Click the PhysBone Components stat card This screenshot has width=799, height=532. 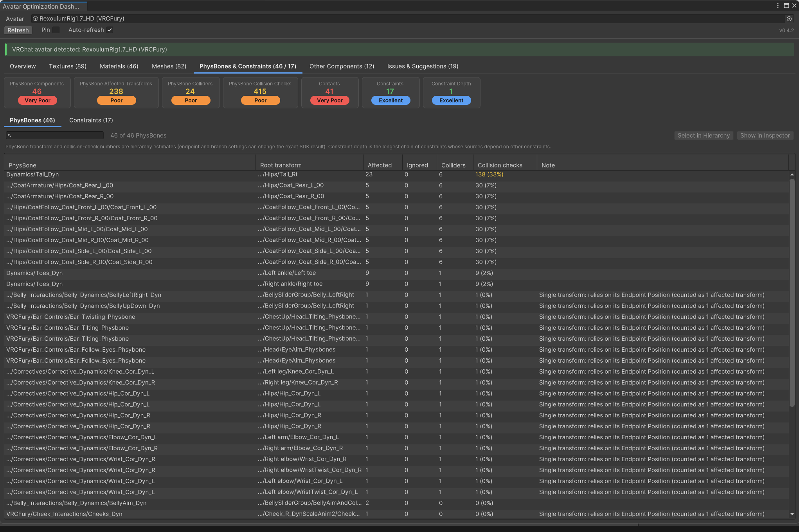tap(37, 93)
